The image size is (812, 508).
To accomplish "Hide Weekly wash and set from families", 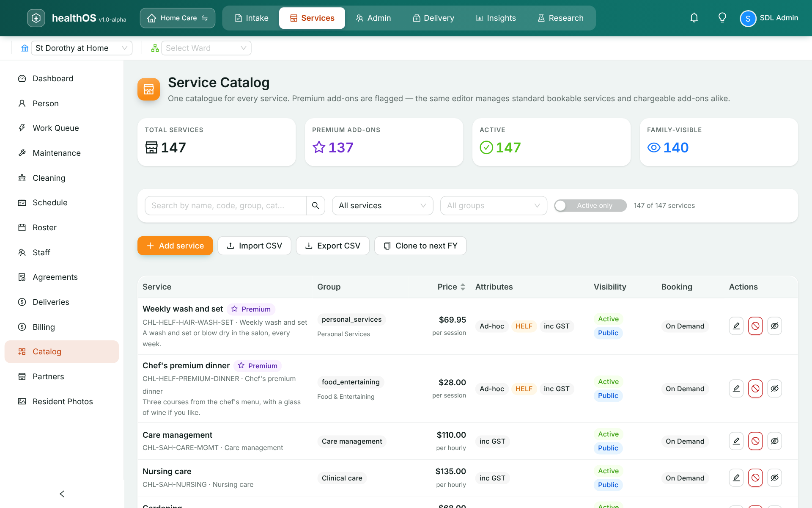I will click(774, 326).
